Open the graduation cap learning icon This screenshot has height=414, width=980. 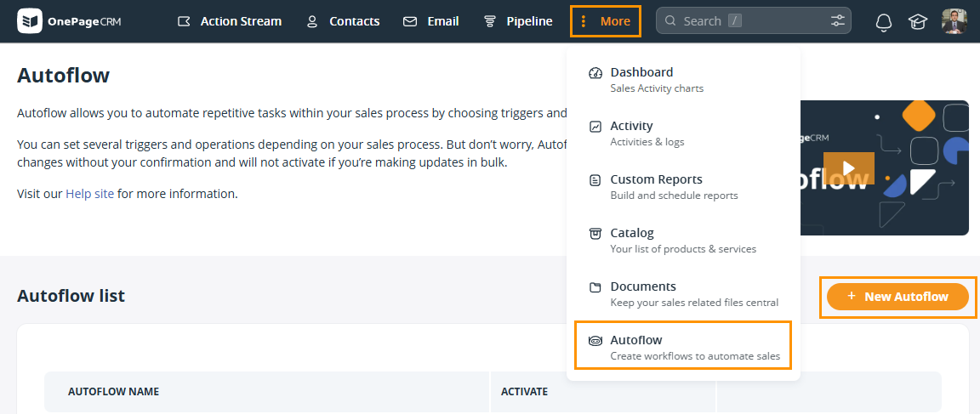[x=918, y=22]
